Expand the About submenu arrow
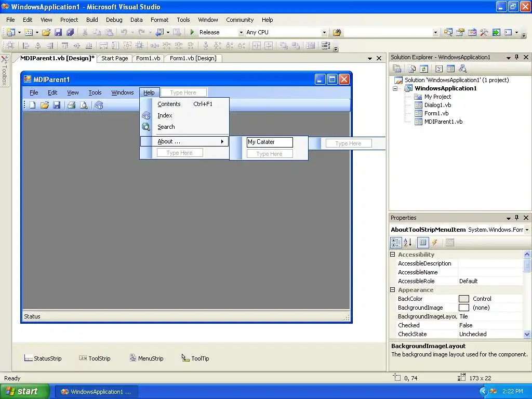Image resolution: width=532 pixels, height=399 pixels. click(222, 141)
